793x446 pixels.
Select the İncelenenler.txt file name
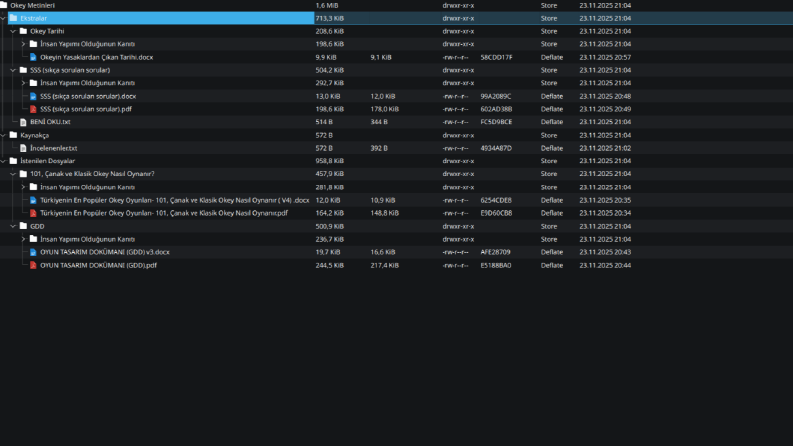point(54,148)
